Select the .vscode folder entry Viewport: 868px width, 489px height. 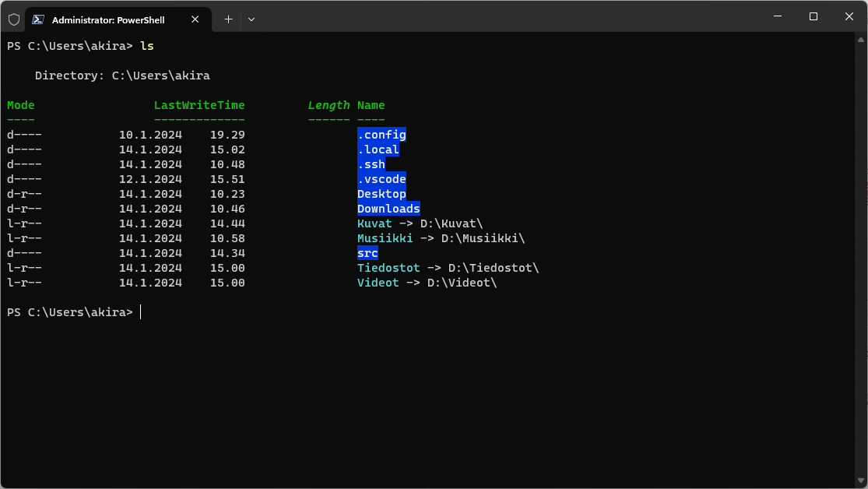[x=381, y=178]
